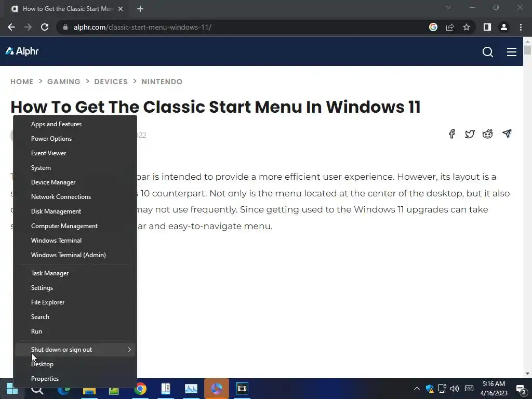Choose the Search entry in the context menu
The height and width of the screenshot is (399, 532).
point(75,317)
